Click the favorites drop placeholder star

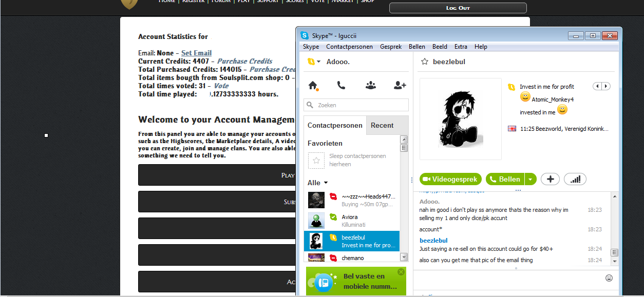pyautogui.click(x=316, y=161)
